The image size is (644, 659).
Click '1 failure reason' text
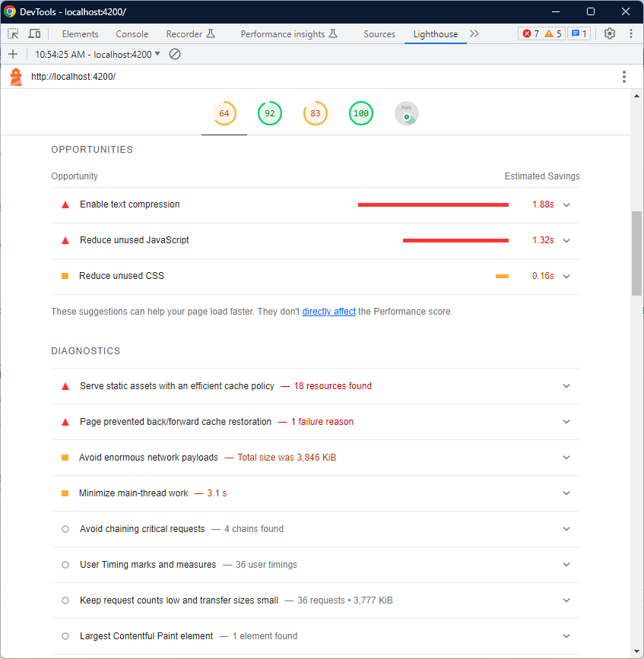[322, 422]
